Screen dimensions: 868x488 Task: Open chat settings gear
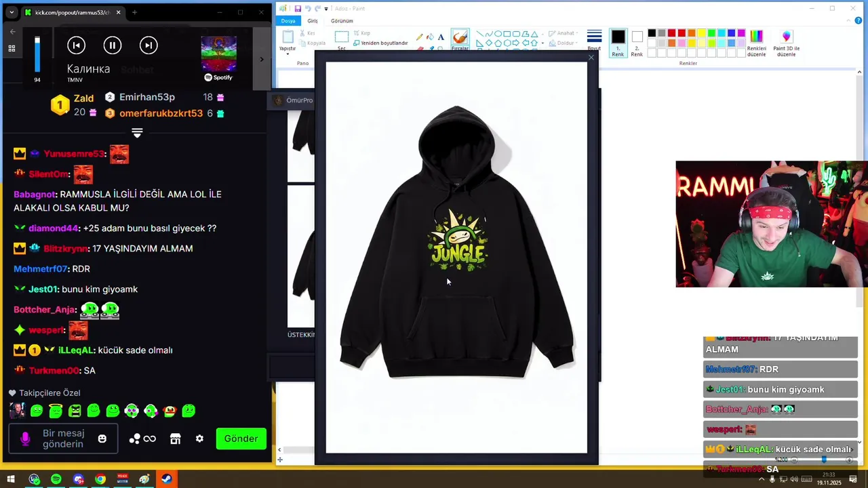pyautogui.click(x=199, y=439)
